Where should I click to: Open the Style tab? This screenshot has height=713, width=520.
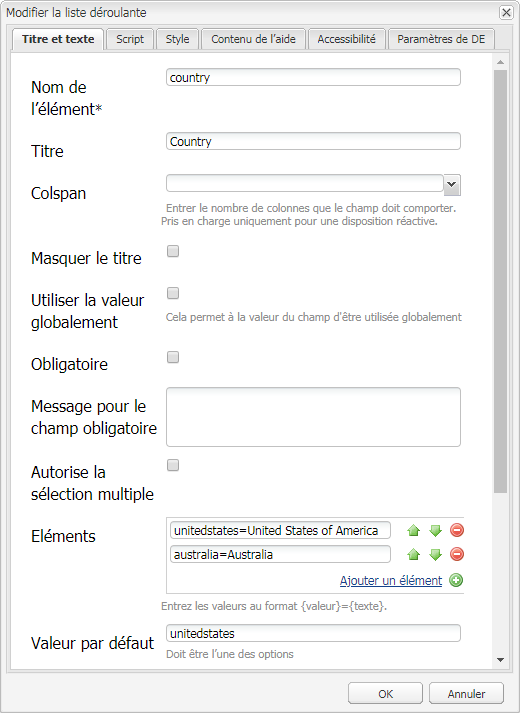177,39
